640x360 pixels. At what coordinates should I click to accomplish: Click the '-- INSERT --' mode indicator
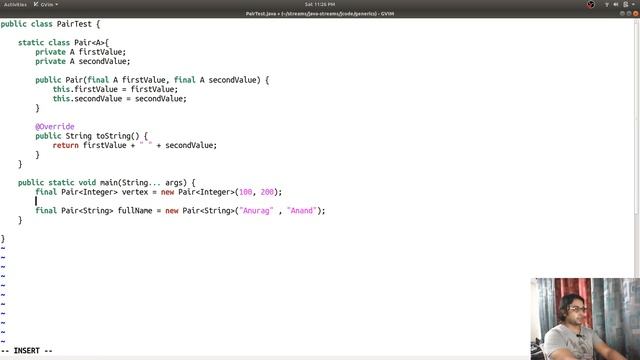pos(27,351)
